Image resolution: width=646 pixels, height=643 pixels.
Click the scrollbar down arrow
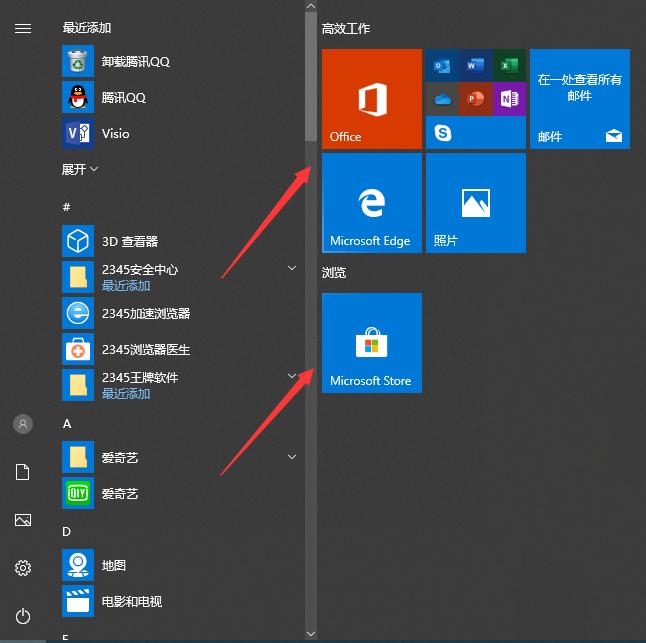point(311,634)
